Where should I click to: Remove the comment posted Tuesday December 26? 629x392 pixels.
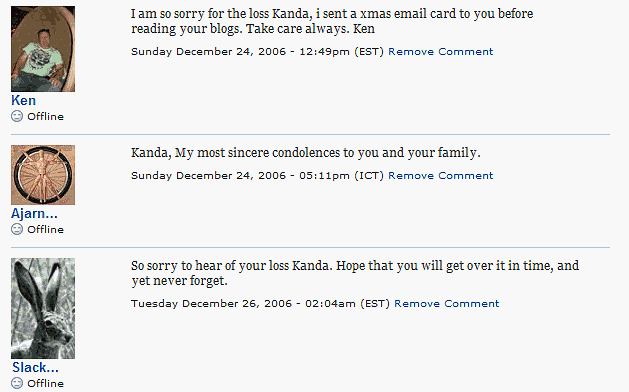446,304
